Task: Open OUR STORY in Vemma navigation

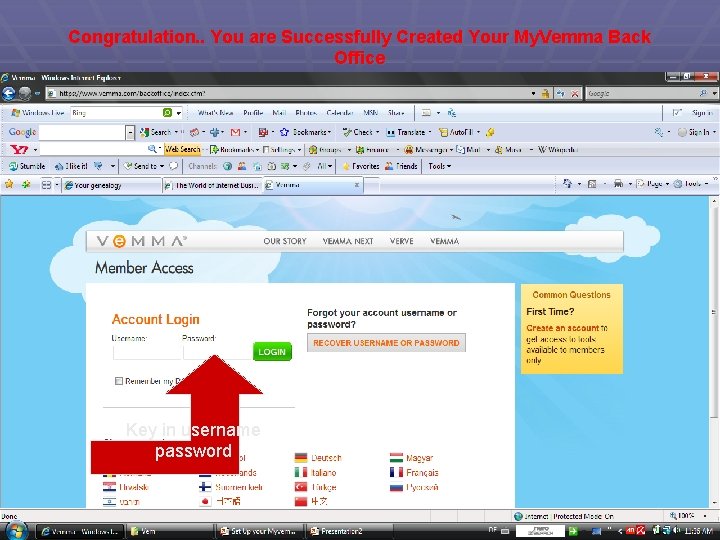Action: 285,241
